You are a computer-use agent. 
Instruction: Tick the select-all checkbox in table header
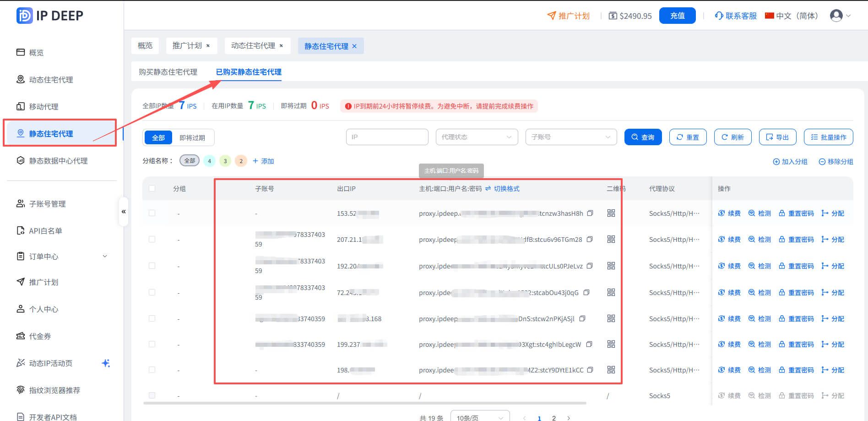point(152,188)
